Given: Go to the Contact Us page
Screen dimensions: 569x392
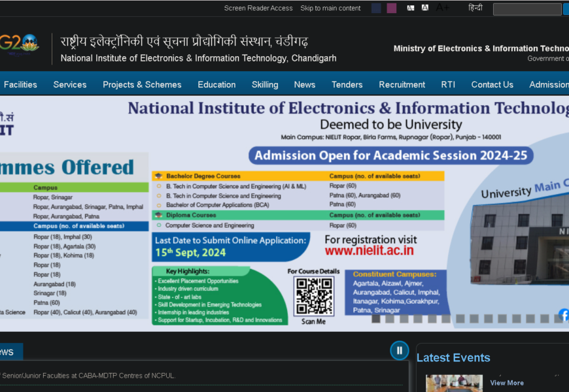Looking at the screenshot, I should pos(492,84).
